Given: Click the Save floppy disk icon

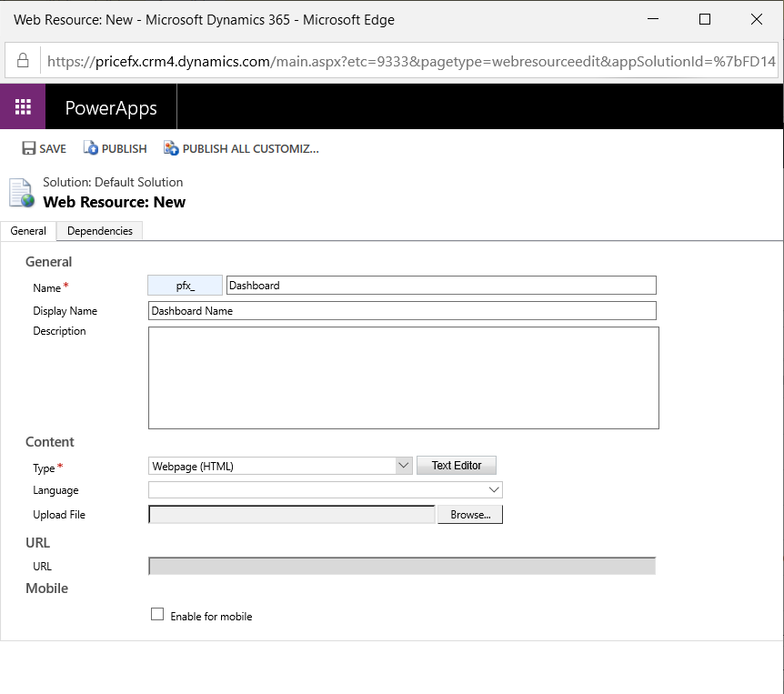Looking at the screenshot, I should tap(29, 148).
